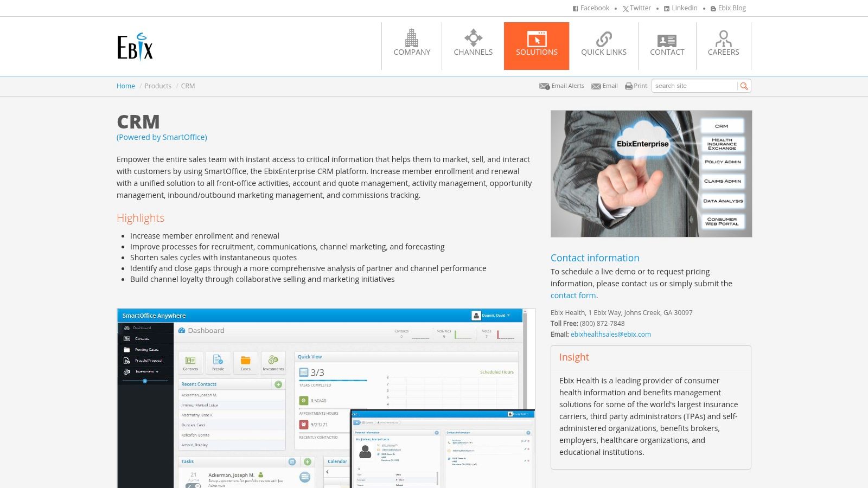Click the bullet starting 'Build channel loyalty'

(x=263, y=279)
